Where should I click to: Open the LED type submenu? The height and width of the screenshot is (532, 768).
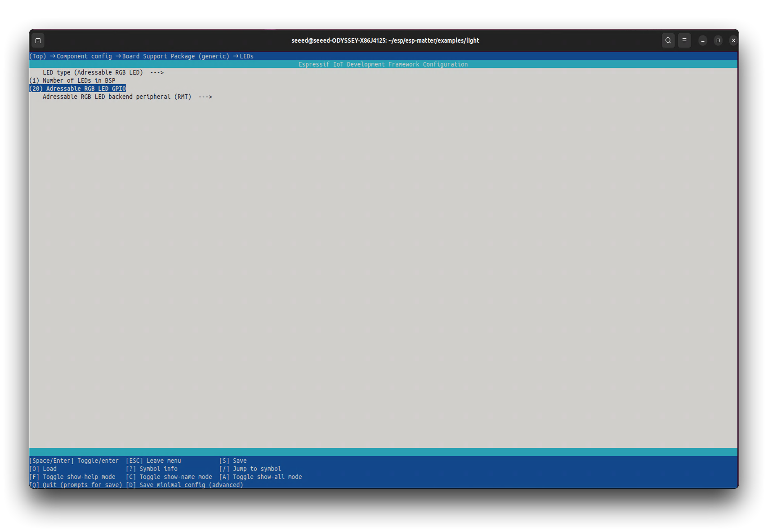pos(103,72)
